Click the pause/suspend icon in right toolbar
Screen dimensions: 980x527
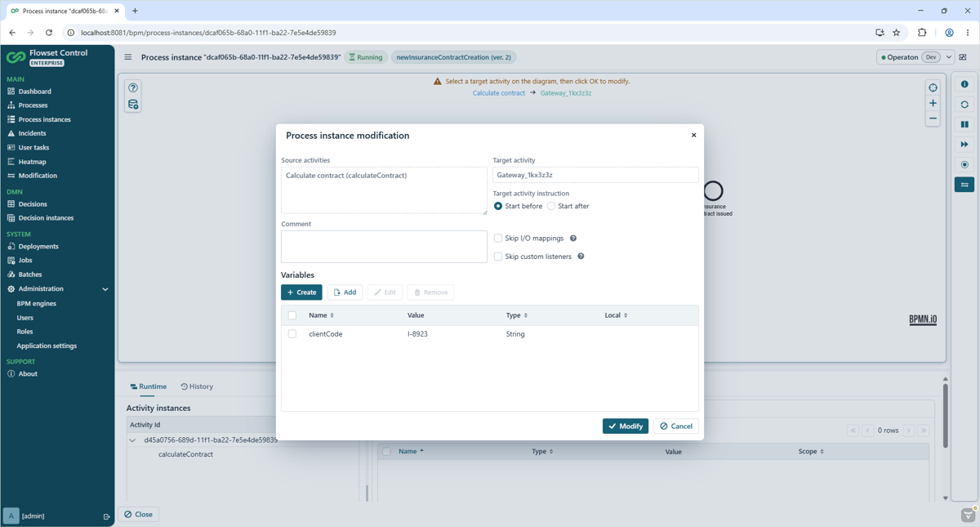[x=964, y=125]
